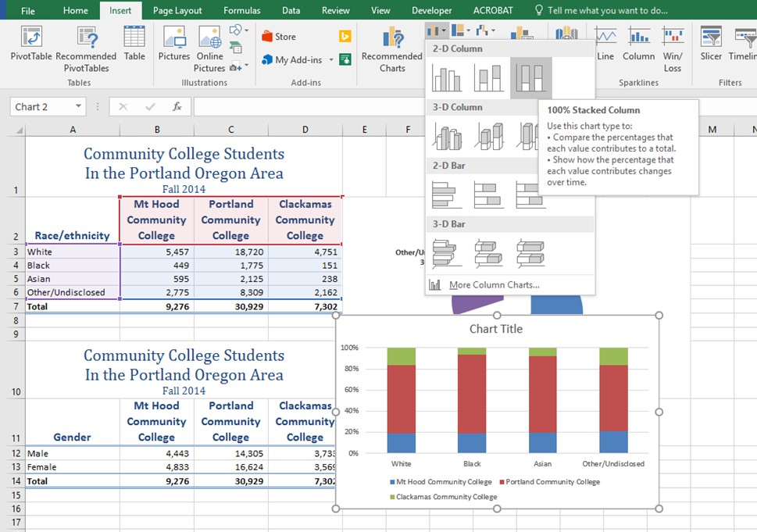
Task: Click cell B7 with total 9,276
Action: 157,306
